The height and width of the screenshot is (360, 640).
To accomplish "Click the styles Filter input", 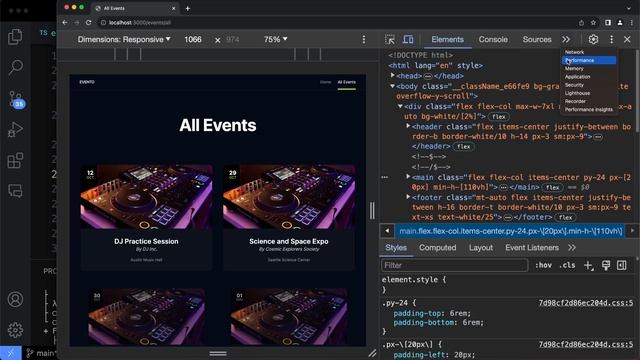I will 455,265.
